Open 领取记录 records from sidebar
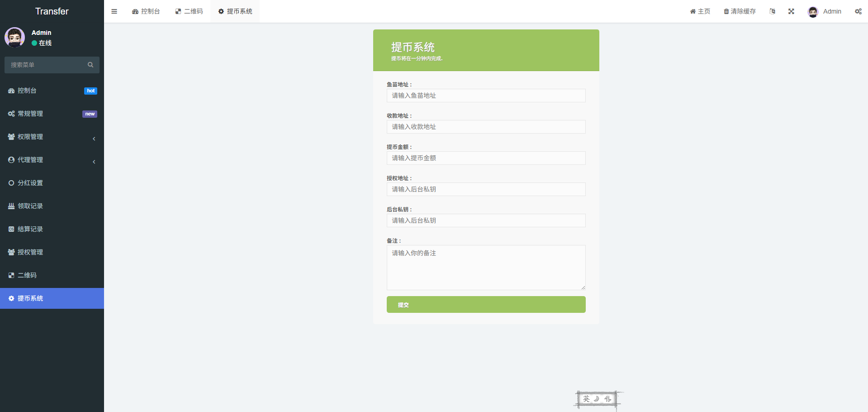Viewport: 868px width, 412px height. [30, 206]
